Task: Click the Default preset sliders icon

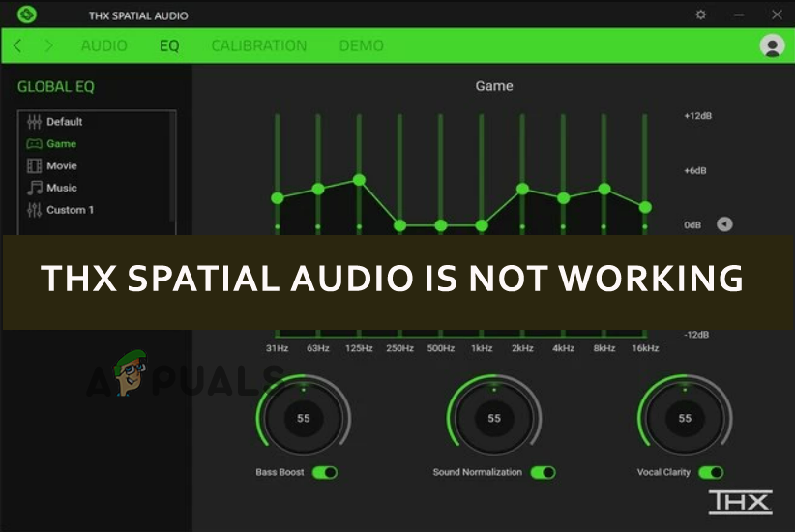Action: 34,122
